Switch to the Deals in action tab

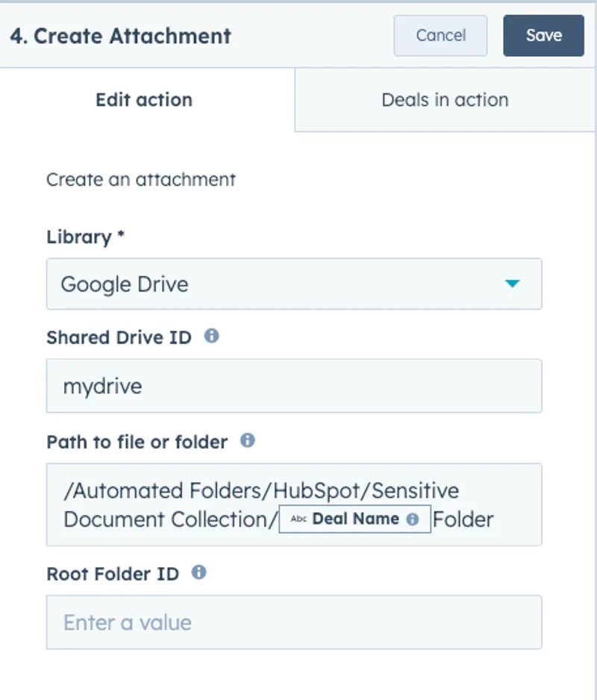click(x=445, y=99)
